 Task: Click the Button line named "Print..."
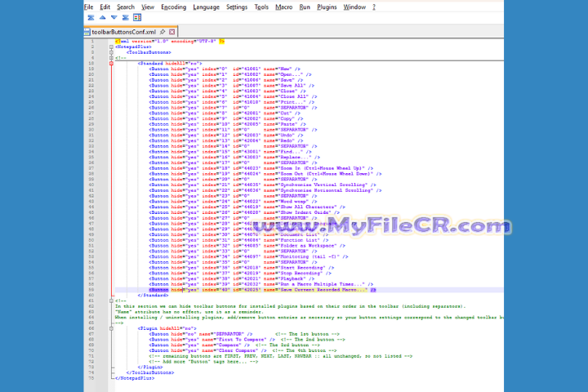pyautogui.click(x=232, y=102)
